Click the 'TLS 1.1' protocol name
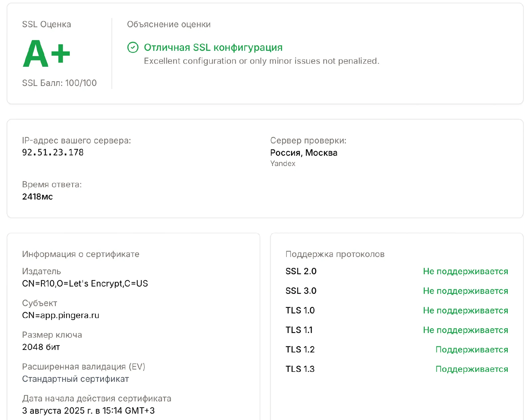This screenshot has height=420, width=531. pos(299,330)
